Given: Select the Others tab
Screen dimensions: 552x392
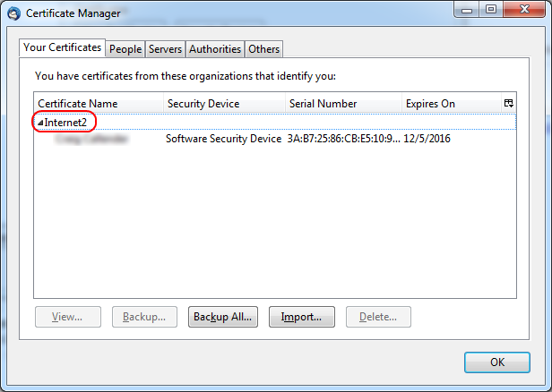Looking at the screenshot, I should pos(264,49).
